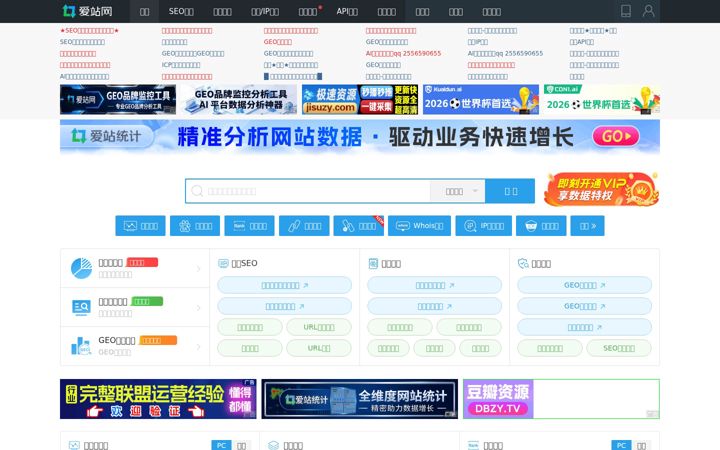This screenshot has width=720, height=450.
Task: Open the CDN1.ai 世界杯首选 banner
Action: point(602,99)
